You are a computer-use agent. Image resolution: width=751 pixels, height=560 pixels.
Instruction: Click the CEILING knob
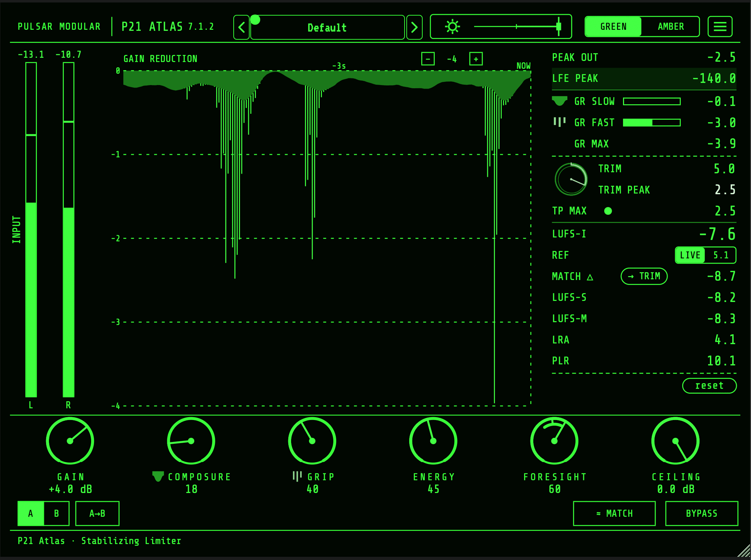pos(675,441)
